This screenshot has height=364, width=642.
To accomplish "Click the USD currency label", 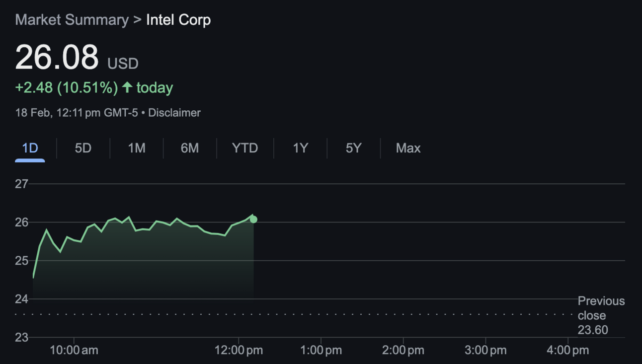I will pos(123,64).
